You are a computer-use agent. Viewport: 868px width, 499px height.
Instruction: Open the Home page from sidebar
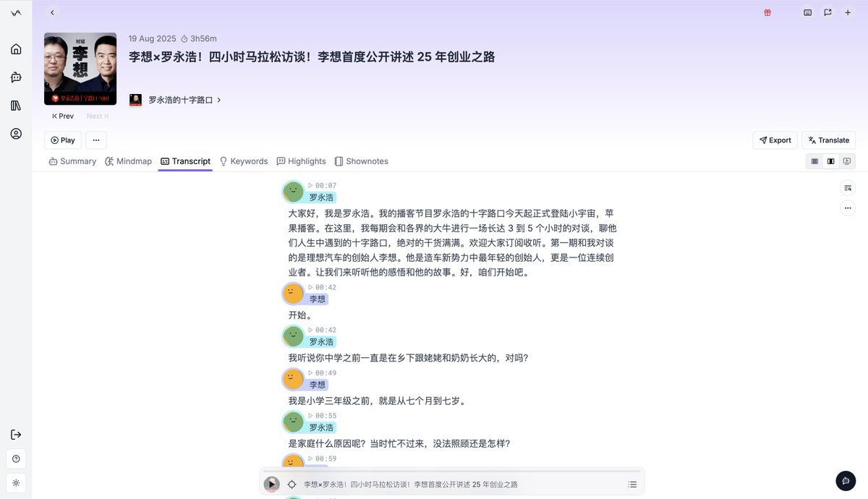[16, 49]
